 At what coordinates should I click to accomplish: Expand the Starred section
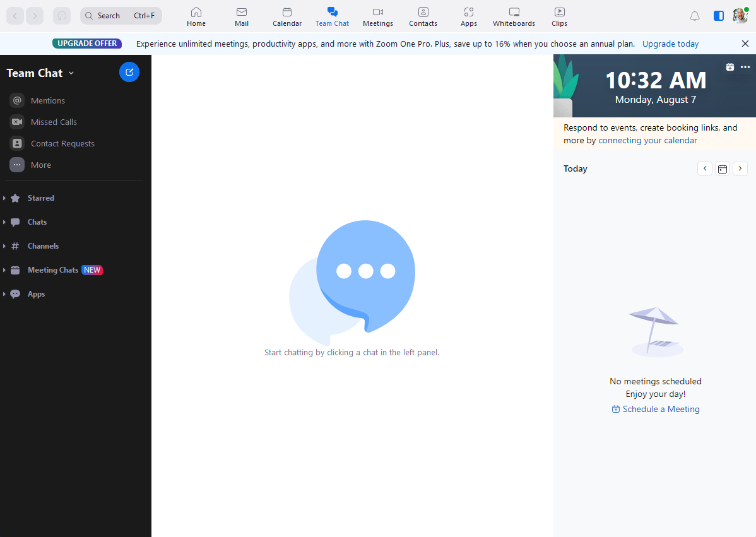tap(4, 198)
